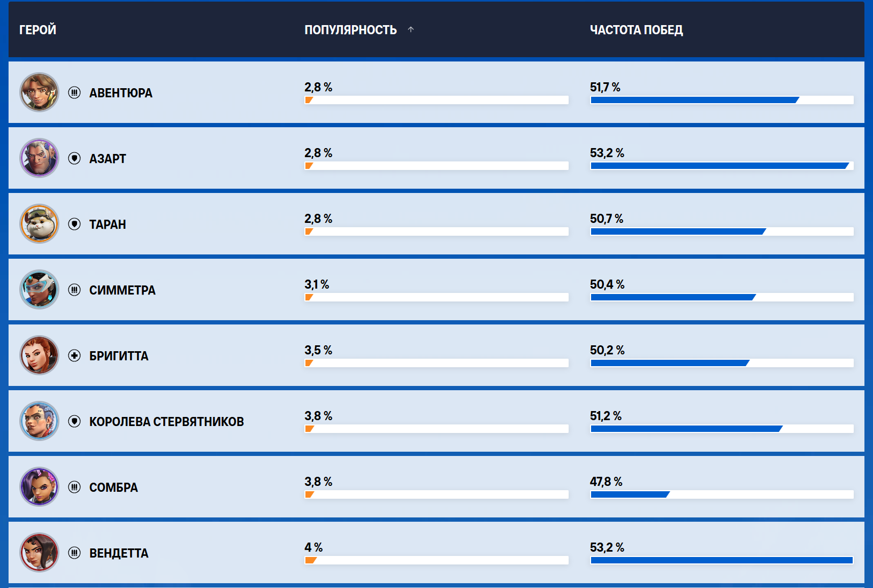Image resolution: width=873 pixels, height=588 pixels.
Task: Sort table by Частота побед header
Action: pyautogui.click(x=636, y=30)
